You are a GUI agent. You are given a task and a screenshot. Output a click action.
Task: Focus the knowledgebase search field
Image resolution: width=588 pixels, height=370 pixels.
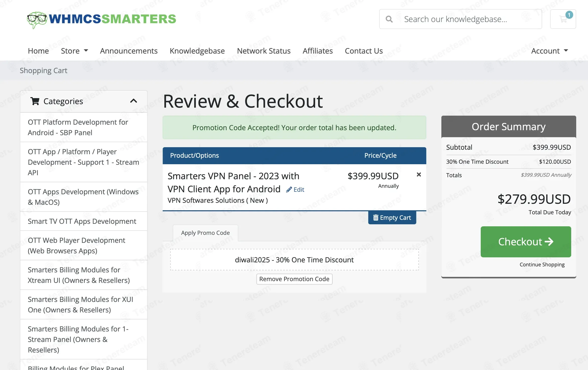[461, 19]
